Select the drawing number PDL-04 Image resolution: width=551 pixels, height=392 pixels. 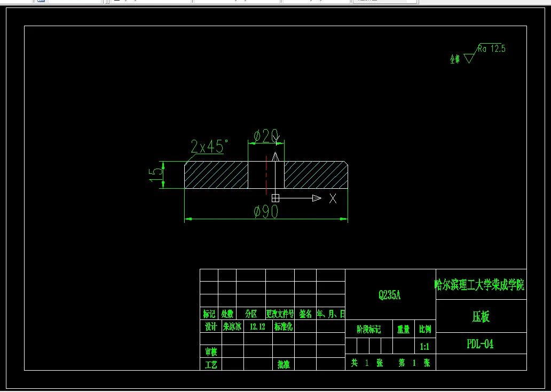click(x=480, y=344)
